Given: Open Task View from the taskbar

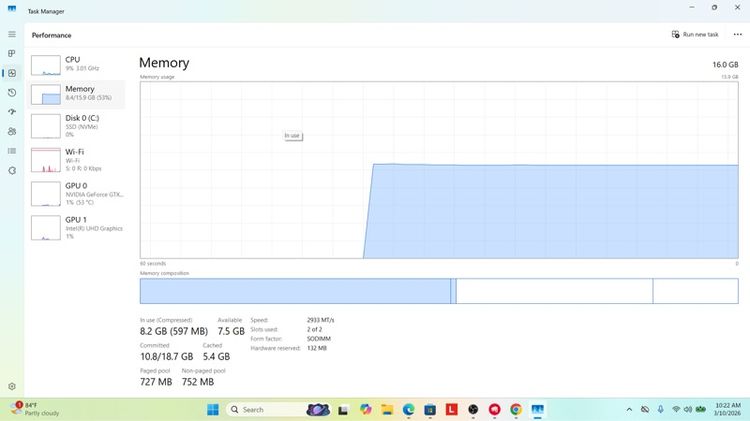Looking at the screenshot, I should point(343,410).
